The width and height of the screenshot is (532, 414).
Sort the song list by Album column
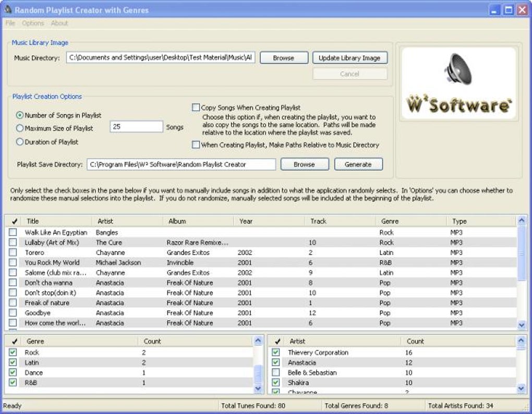click(x=199, y=221)
